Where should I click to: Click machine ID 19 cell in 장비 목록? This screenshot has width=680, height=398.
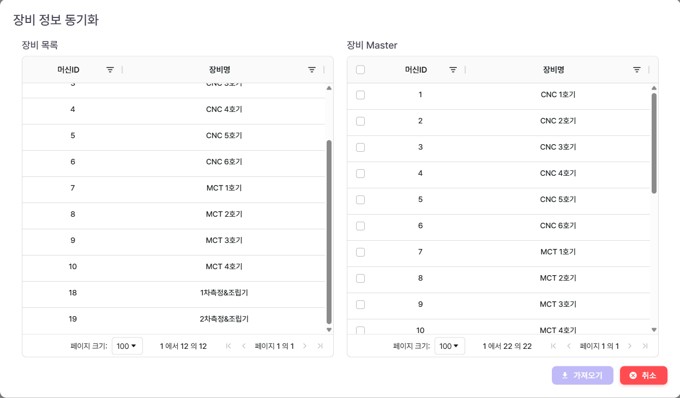(72, 319)
